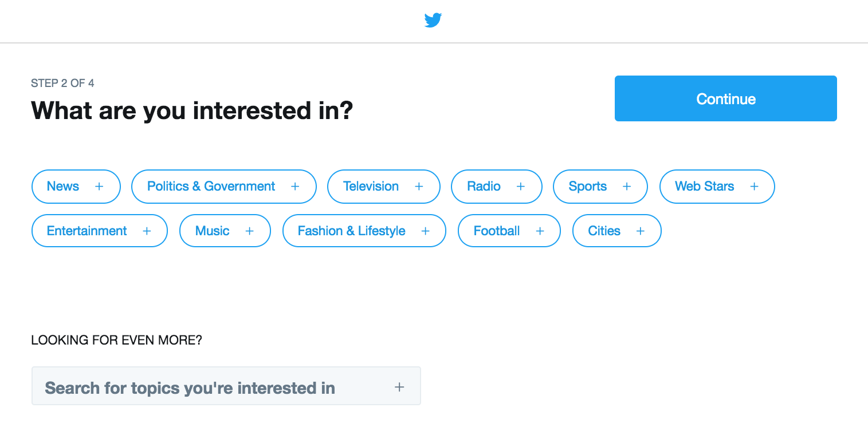The image size is (868, 443).
Task: Click the plus icon on Television
Action: (x=419, y=187)
